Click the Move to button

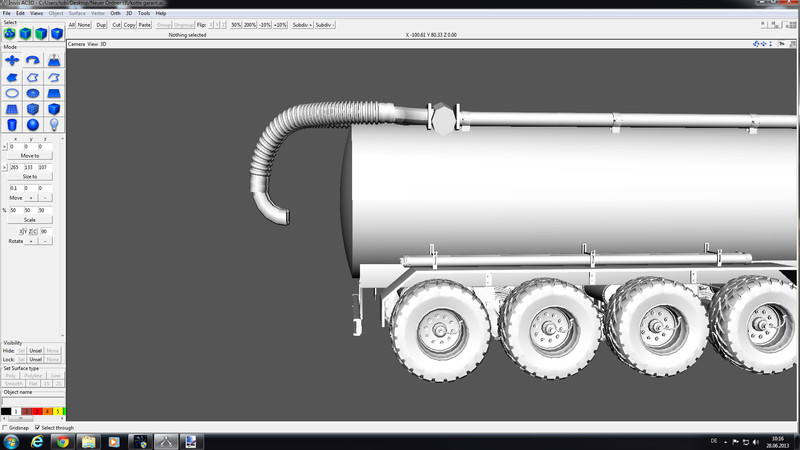30,156
